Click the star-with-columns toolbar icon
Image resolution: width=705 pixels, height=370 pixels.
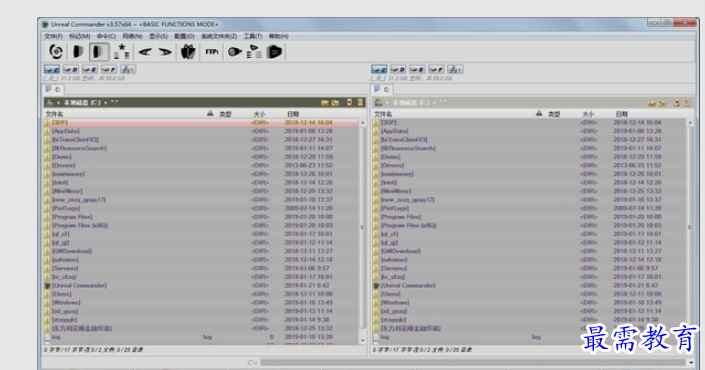click(x=121, y=52)
